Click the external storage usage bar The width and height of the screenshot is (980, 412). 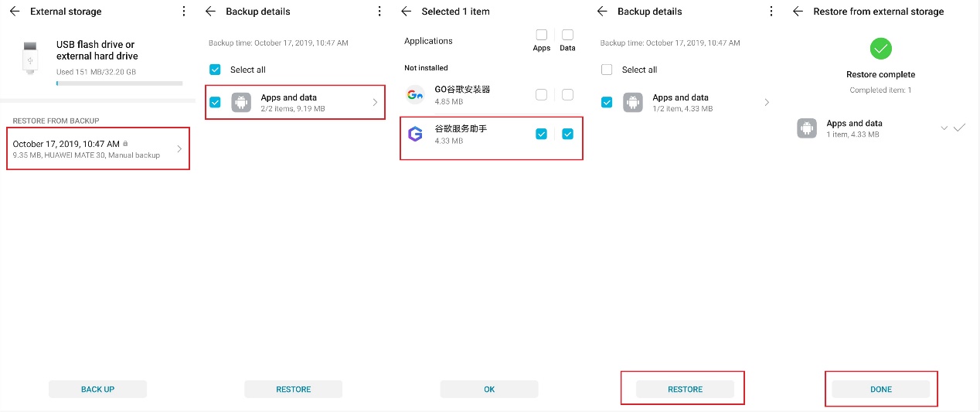119,83
